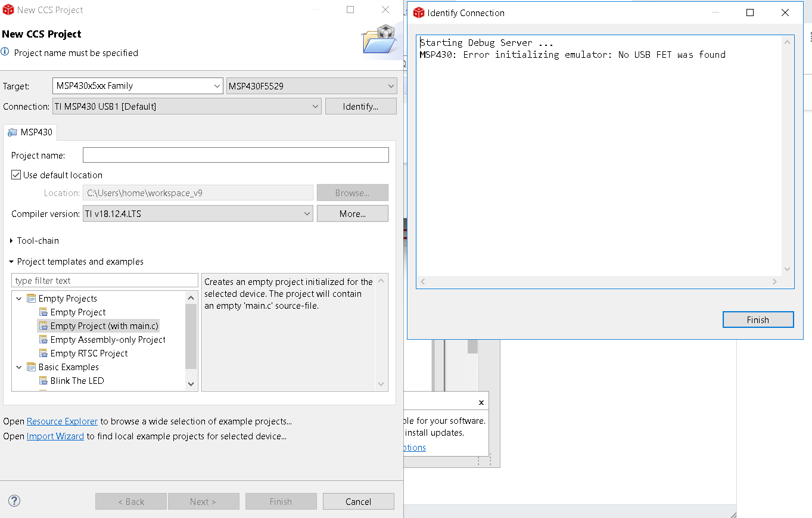Image resolution: width=812 pixels, height=518 pixels.
Task: Click the Project name input field
Action: [236, 156]
